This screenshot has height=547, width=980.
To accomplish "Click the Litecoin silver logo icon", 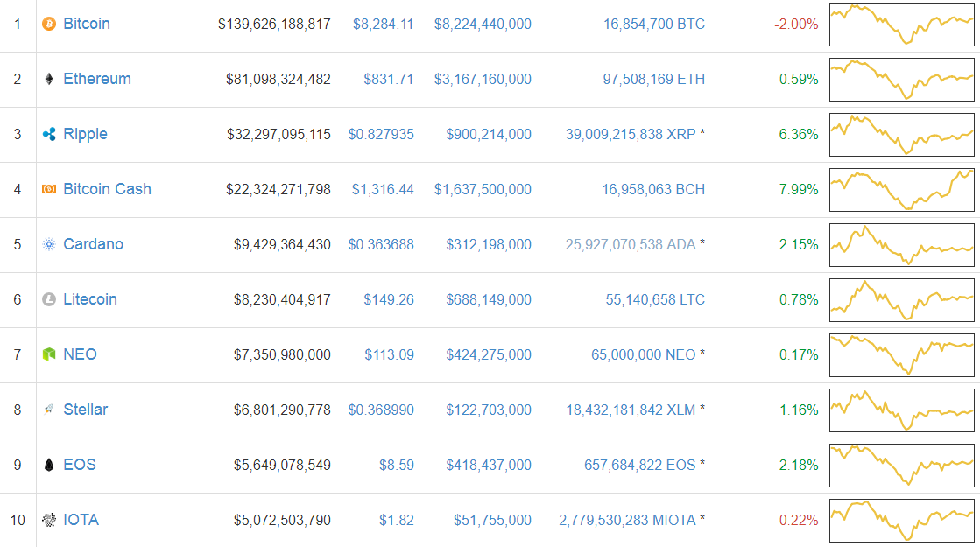I will [x=49, y=300].
